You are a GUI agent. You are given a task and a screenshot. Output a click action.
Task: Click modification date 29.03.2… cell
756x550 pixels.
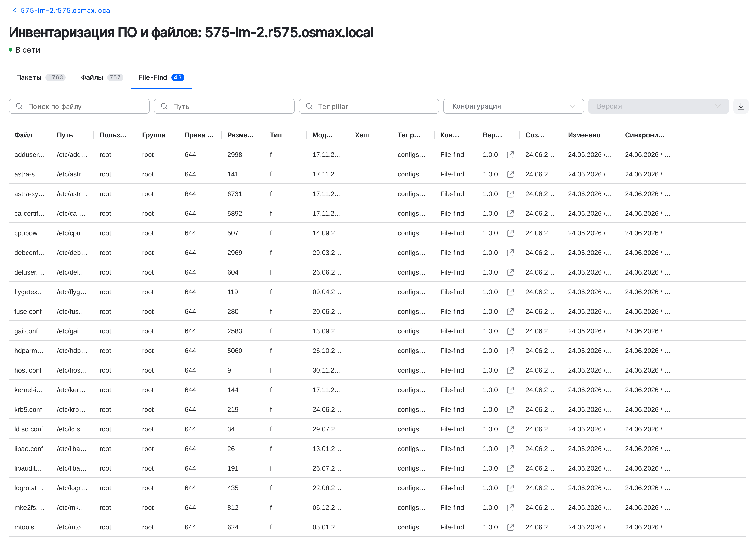tap(327, 253)
